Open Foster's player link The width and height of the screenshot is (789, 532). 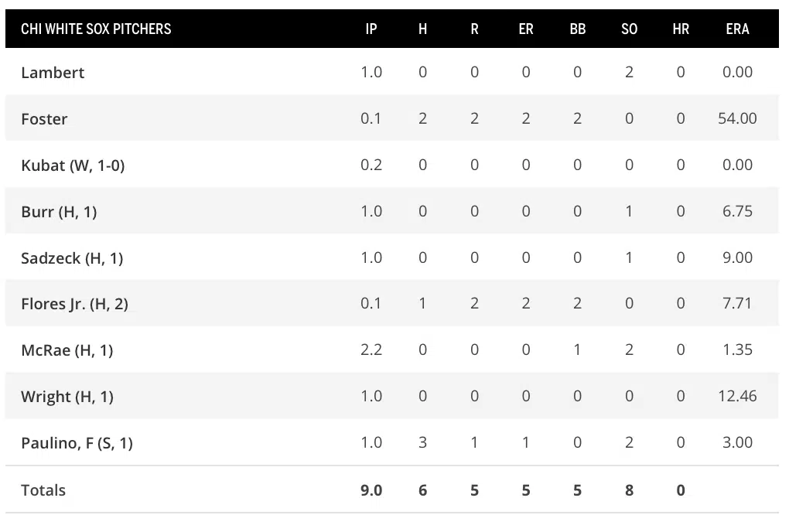44,119
